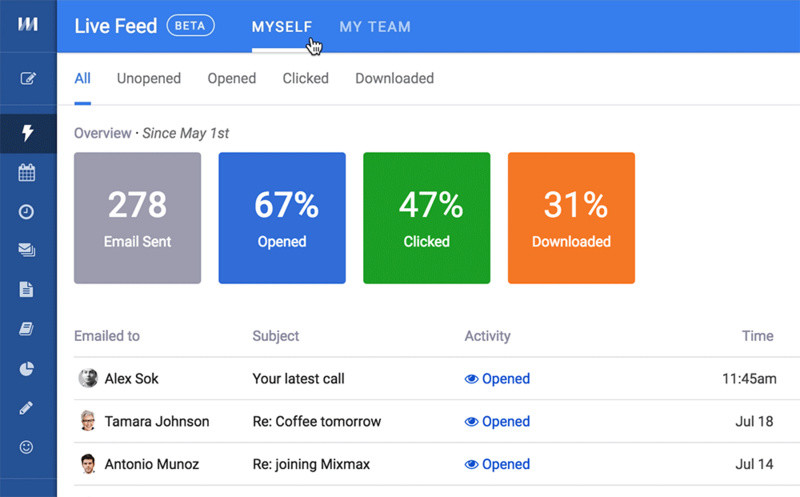This screenshot has height=497, width=800.
Task: Click the orange 31% Downloaded tile
Action: (x=571, y=218)
